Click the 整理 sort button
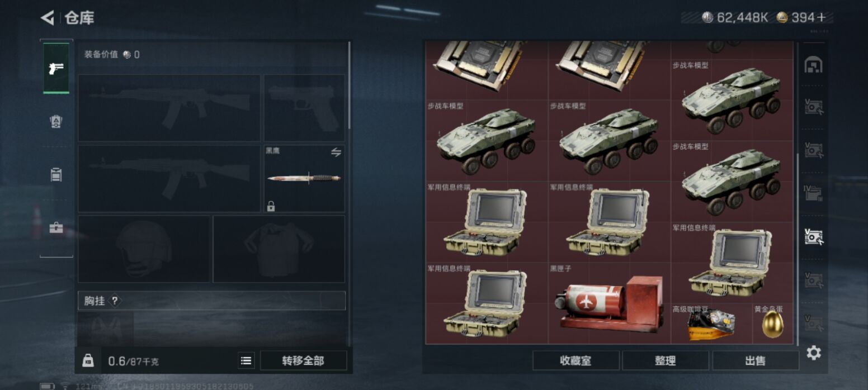Viewport: 868px width, 390px height. 666,360
